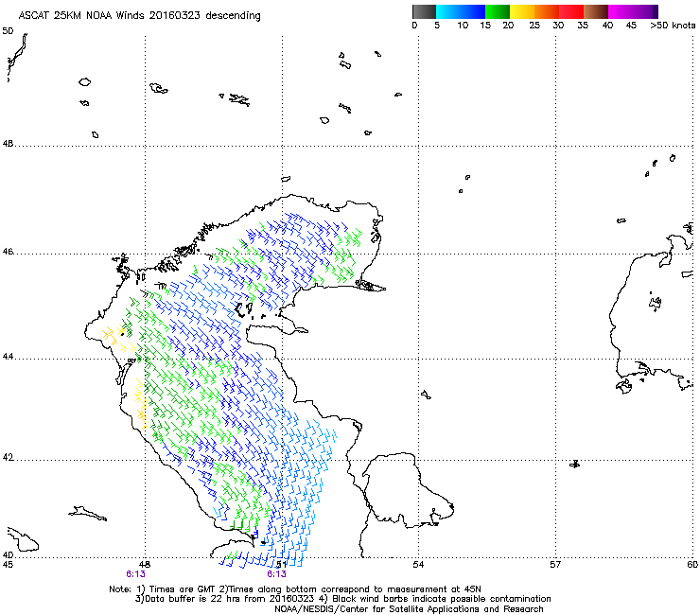
Task: Click the yellow wind barbs near 44N on the west coast
Action: [x=117, y=340]
